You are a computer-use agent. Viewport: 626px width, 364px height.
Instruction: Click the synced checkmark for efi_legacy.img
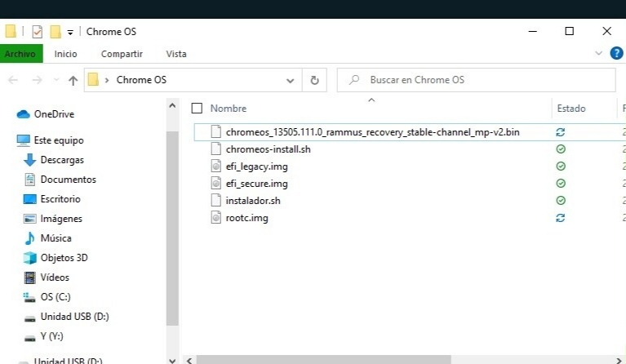point(561,166)
